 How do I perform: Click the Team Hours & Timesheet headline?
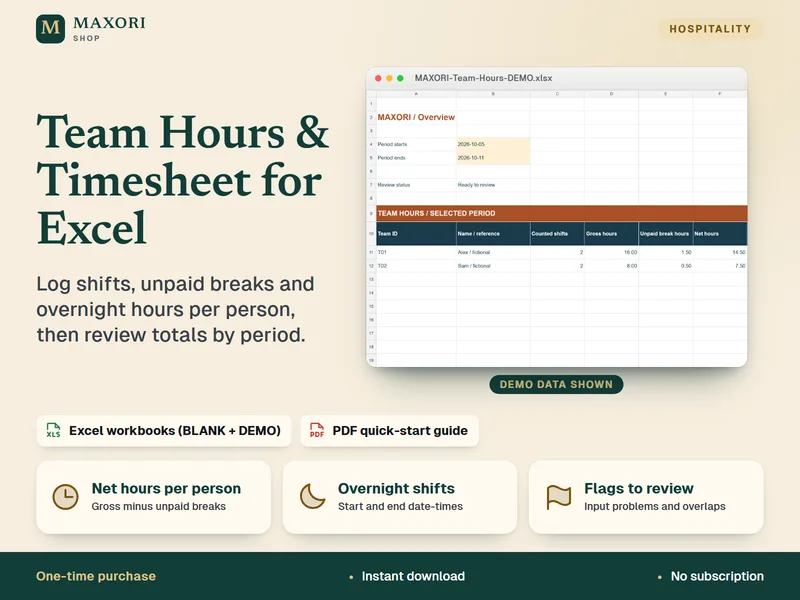click(x=183, y=180)
